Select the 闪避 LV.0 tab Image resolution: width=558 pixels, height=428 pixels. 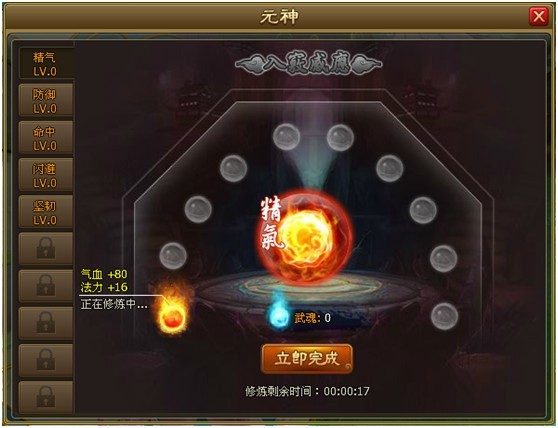tap(46, 175)
